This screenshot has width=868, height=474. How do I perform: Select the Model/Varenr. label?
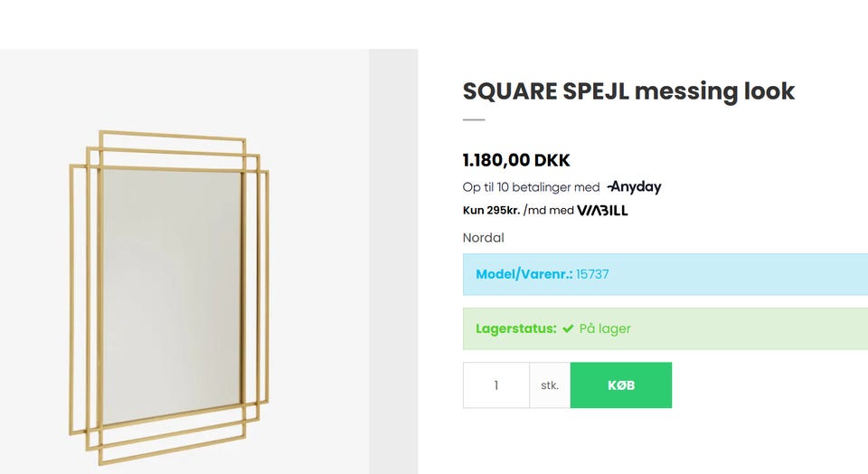point(524,274)
